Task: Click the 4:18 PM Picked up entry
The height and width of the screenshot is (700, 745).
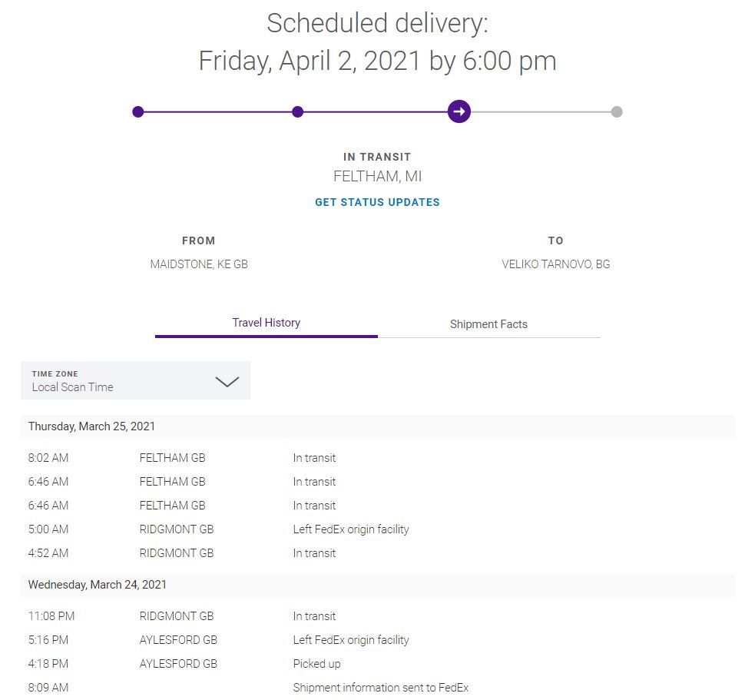Action: (x=316, y=664)
